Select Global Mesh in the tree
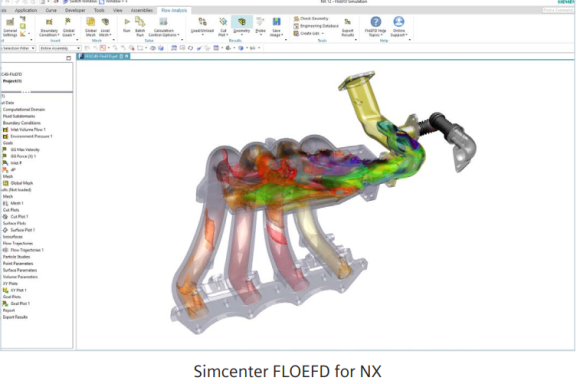The height and width of the screenshot is (384, 580). point(18,183)
